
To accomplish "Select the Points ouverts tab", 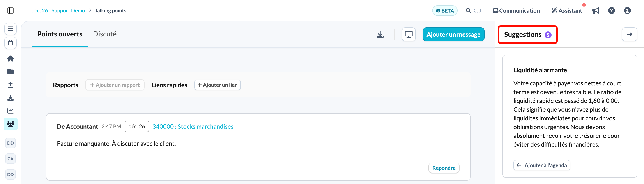I will 60,34.
